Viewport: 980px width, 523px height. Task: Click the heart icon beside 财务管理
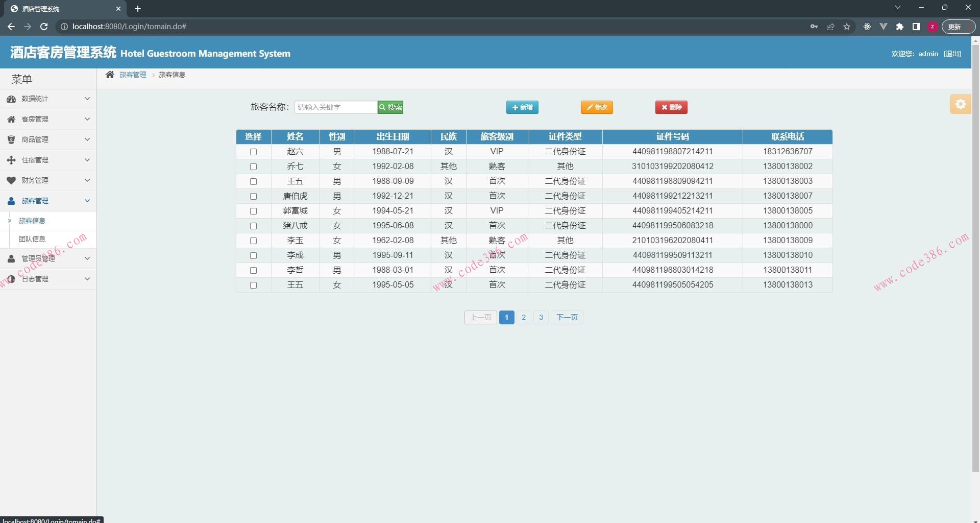click(11, 180)
